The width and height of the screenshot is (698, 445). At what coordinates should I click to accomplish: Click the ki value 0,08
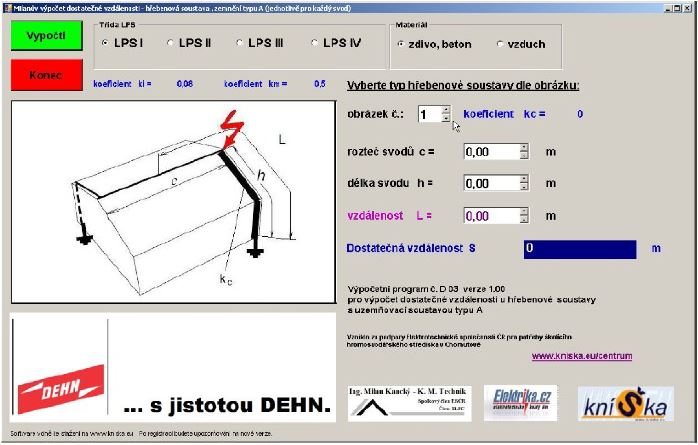click(185, 84)
